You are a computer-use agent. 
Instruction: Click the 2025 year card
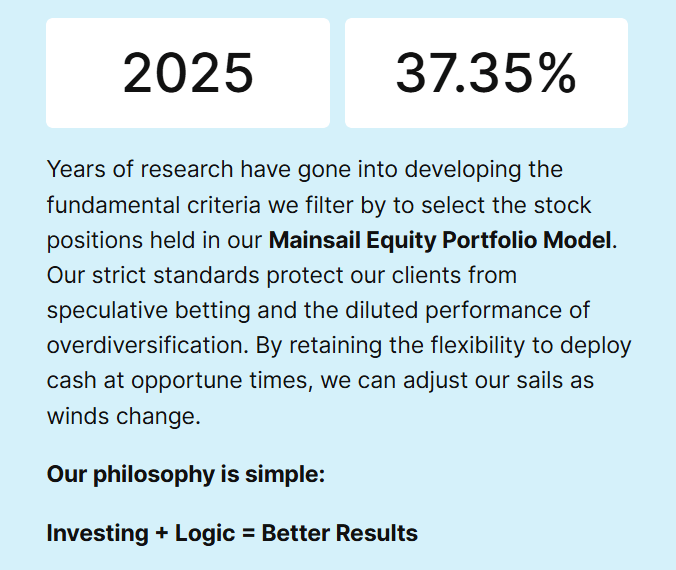click(188, 73)
